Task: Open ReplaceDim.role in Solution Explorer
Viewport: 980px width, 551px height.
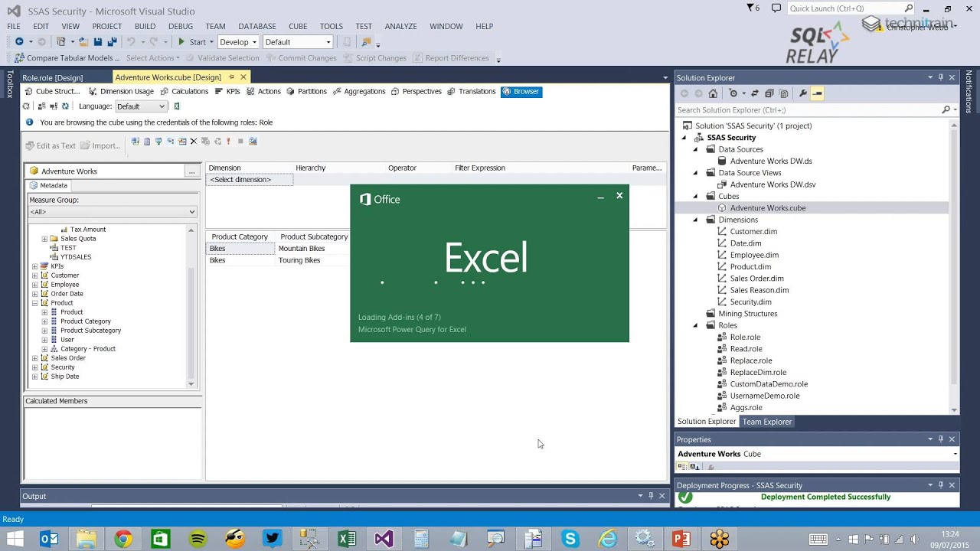Action: [758, 373]
